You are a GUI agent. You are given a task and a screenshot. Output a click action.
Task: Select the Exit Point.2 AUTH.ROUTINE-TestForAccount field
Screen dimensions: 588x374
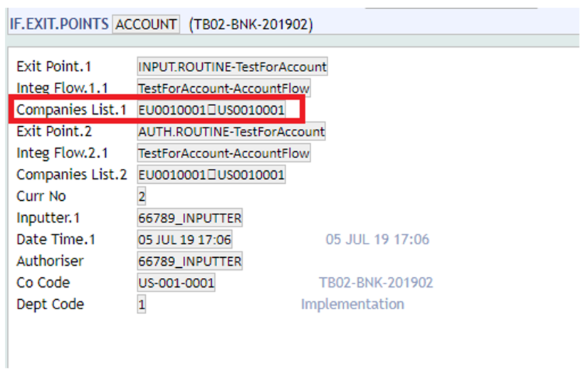click(x=231, y=132)
